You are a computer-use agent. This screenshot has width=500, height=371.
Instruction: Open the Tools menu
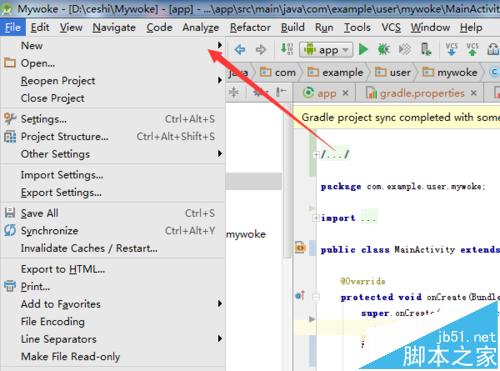coord(357,27)
